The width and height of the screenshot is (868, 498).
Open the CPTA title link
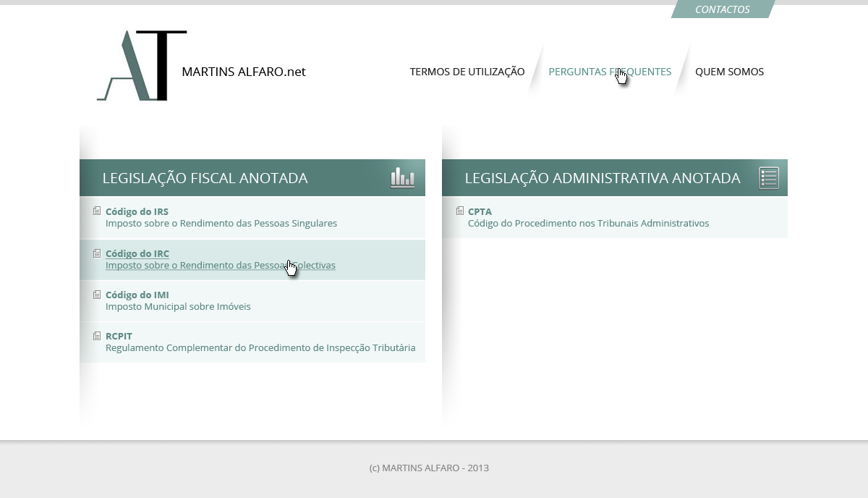click(480, 211)
